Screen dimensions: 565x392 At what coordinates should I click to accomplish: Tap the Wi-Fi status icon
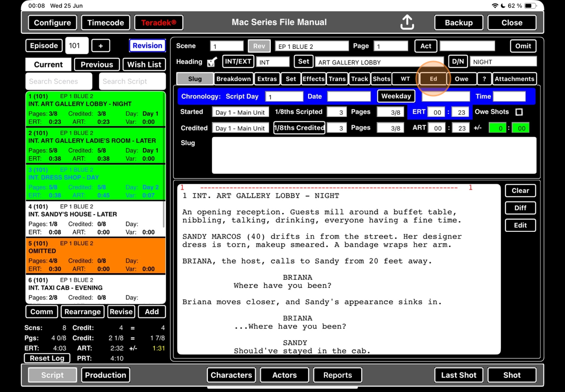click(495, 6)
